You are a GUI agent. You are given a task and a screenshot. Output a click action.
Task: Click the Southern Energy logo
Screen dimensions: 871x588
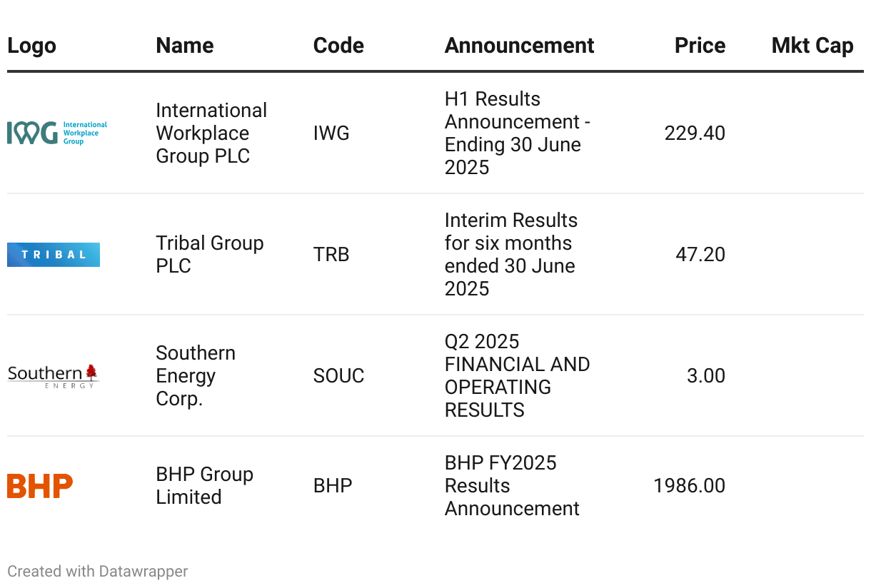[53, 375]
